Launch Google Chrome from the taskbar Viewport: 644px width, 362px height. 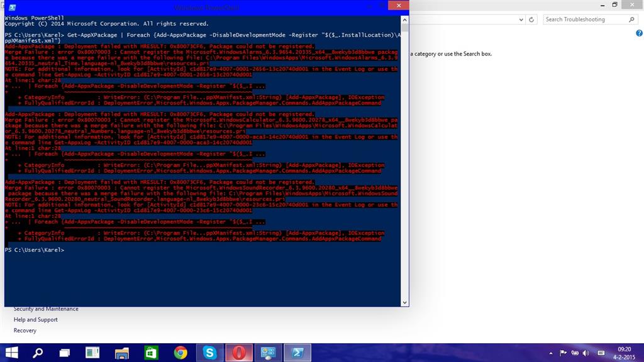tap(180, 353)
